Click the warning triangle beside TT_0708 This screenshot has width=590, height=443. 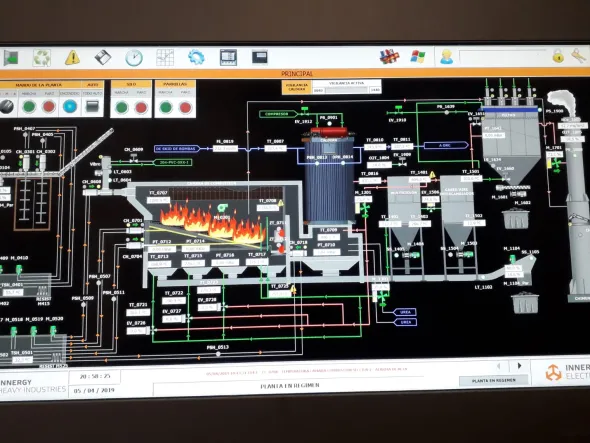click(x=281, y=203)
